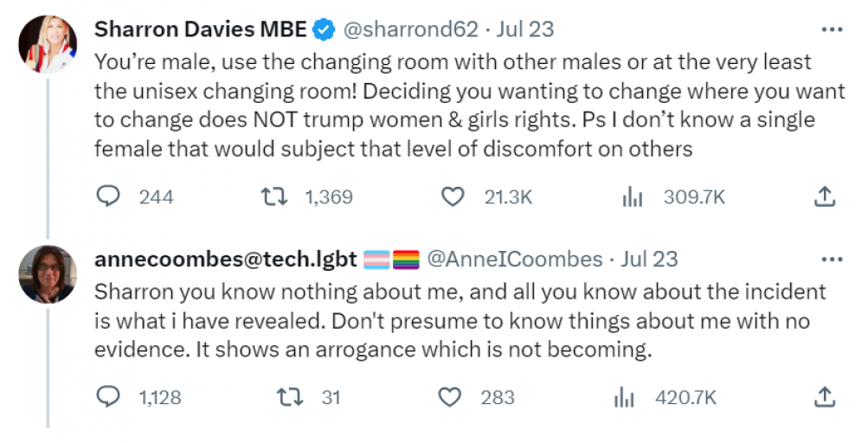Share Sharron Davies' tweet
This screenshot has width=868, height=443.
point(824,196)
